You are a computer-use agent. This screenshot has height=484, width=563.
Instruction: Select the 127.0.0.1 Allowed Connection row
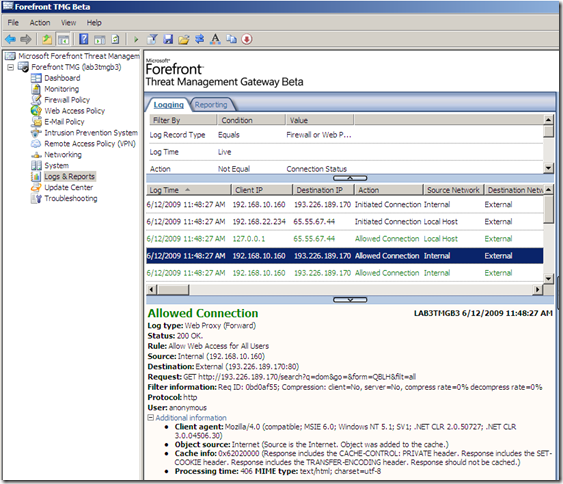tap(344, 239)
